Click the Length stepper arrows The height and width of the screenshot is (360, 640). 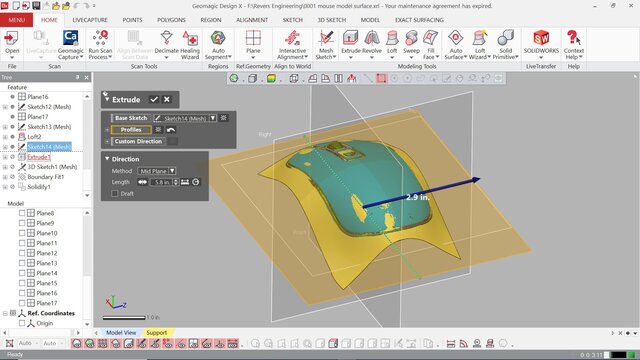tap(176, 182)
